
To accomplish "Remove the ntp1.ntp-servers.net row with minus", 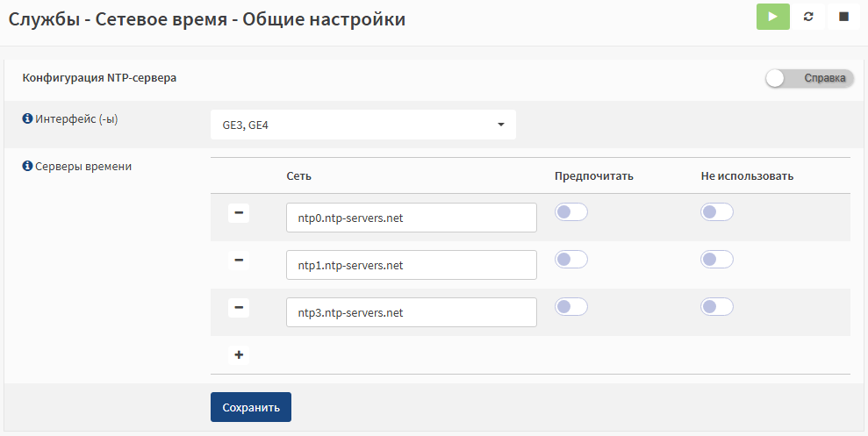I will [x=239, y=260].
